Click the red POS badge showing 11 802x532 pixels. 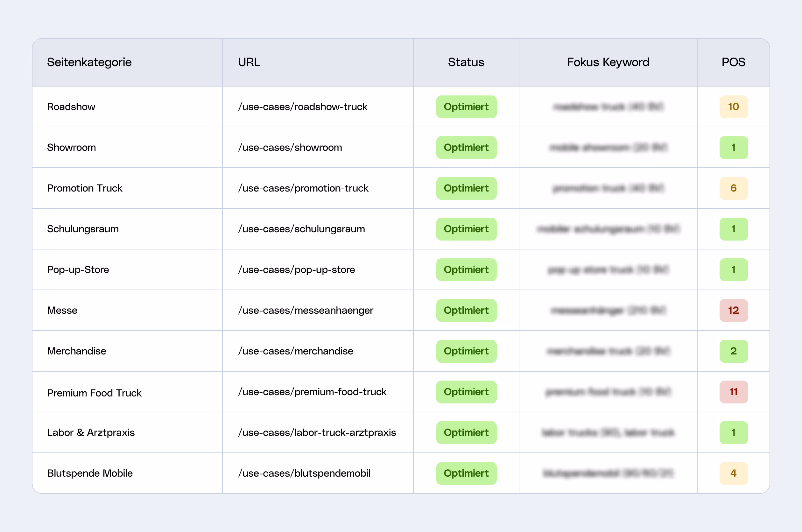[x=734, y=392]
